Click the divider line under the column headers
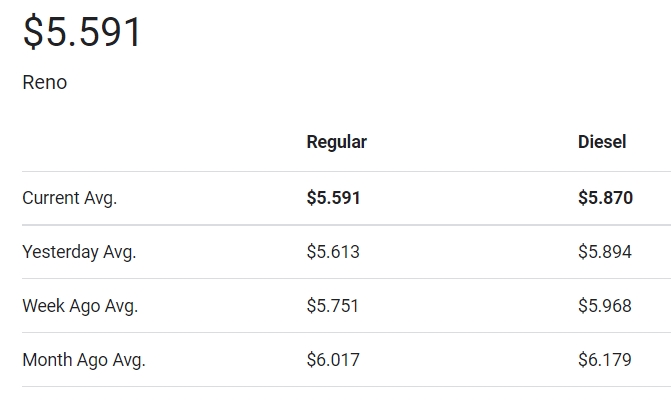Screen dimensions: 671x401 point(346,171)
